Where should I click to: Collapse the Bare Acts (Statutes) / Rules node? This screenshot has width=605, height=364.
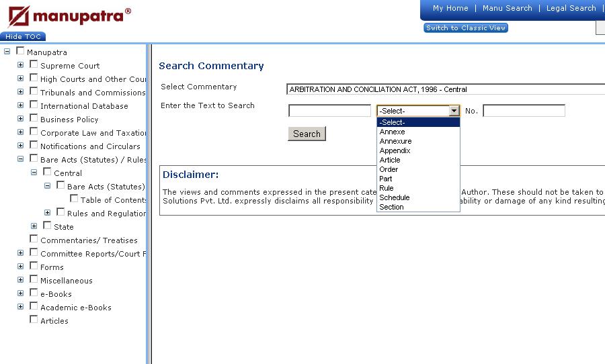(x=20, y=159)
